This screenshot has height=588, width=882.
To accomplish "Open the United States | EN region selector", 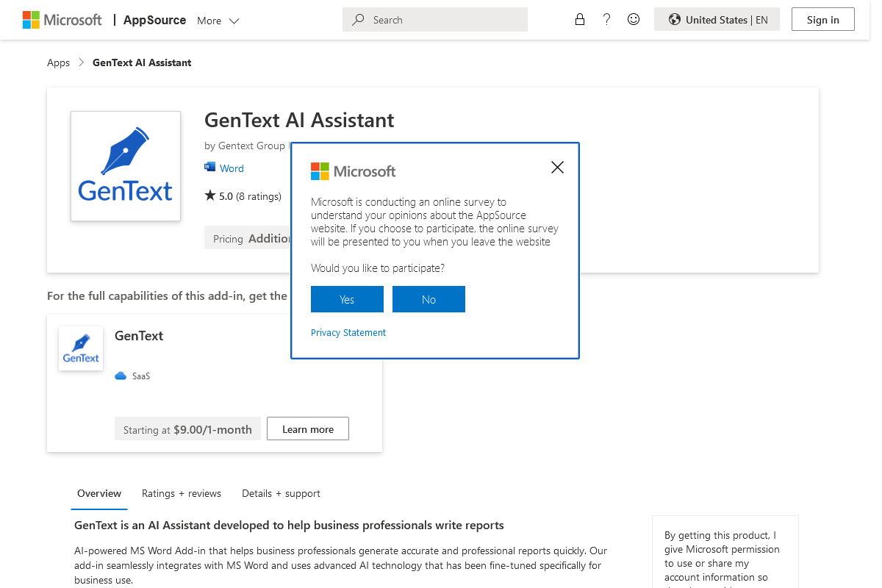I will tap(717, 19).
